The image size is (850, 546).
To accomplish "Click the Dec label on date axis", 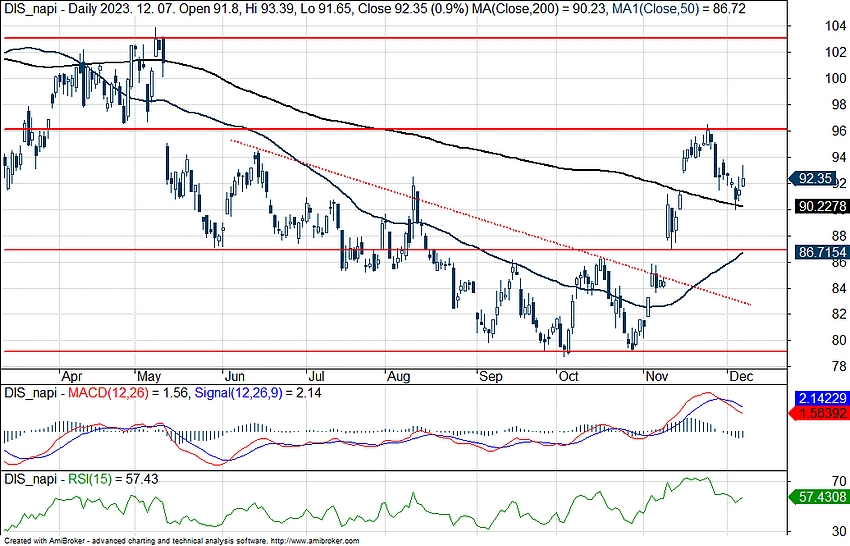I will (x=741, y=376).
